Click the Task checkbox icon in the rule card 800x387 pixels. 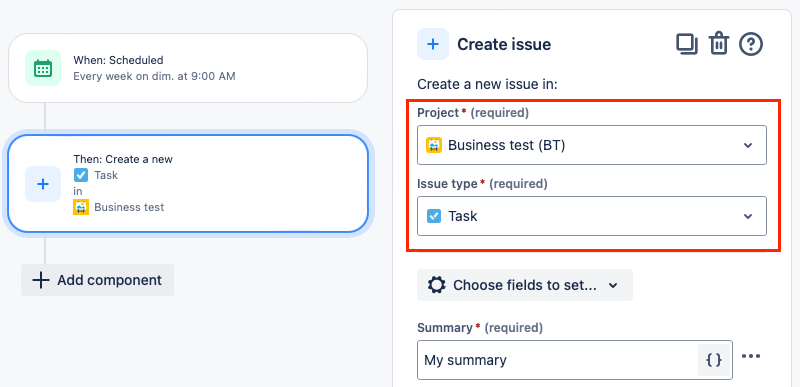click(81, 175)
